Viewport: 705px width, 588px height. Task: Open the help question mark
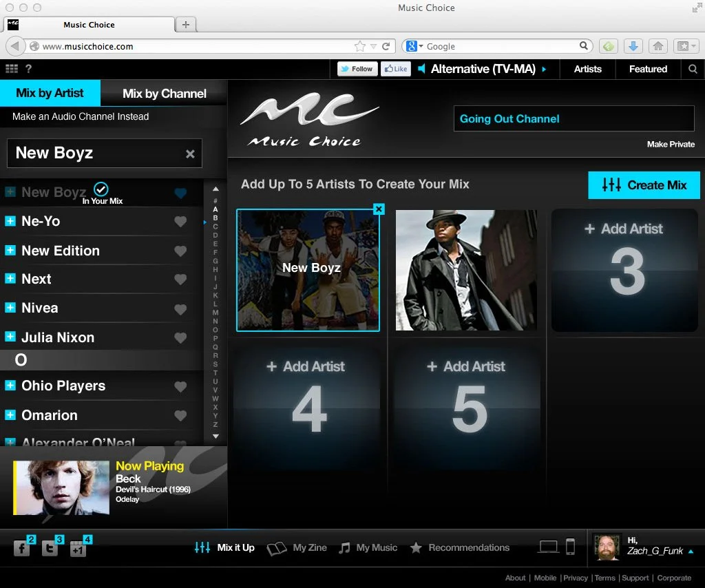[x=29, y=69]
